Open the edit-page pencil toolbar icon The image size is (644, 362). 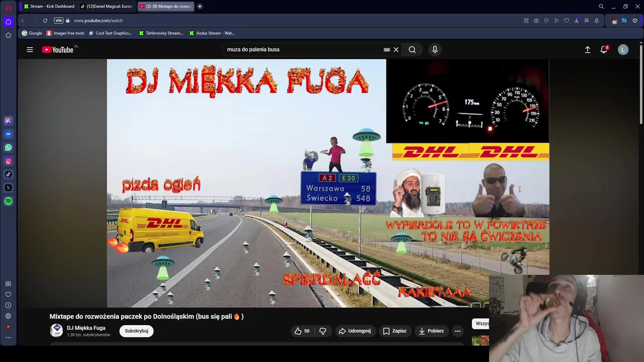526,21
